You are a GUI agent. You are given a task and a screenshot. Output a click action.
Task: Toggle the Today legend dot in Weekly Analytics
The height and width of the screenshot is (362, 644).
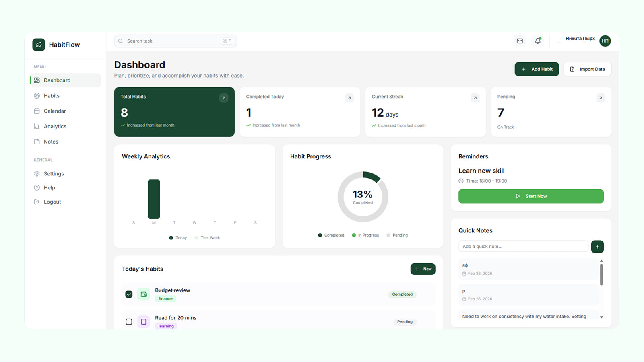171,237
